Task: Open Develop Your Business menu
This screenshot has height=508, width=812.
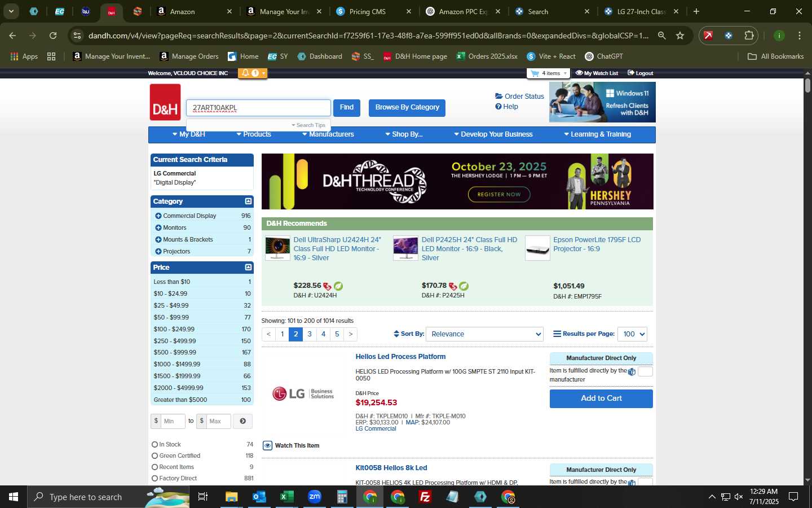Action: pyautogui.click(x=493, y=134)
